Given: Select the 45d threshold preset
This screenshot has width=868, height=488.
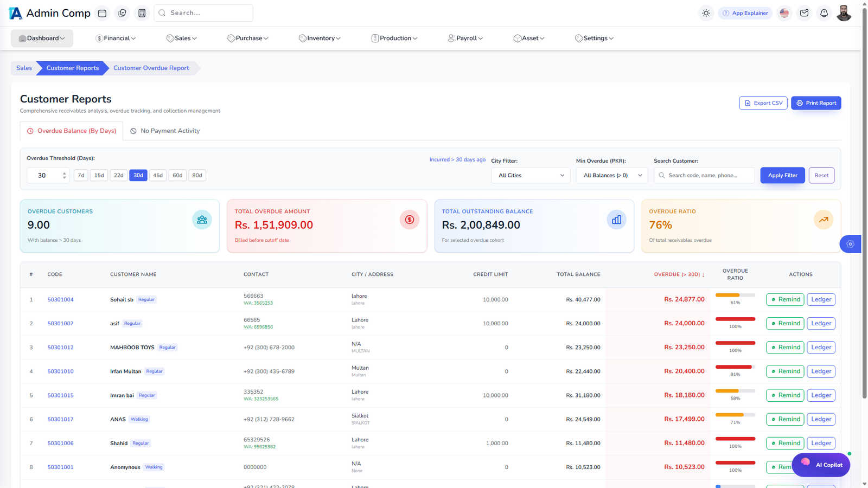Looking at the screenshot, I should pos(158,175).
